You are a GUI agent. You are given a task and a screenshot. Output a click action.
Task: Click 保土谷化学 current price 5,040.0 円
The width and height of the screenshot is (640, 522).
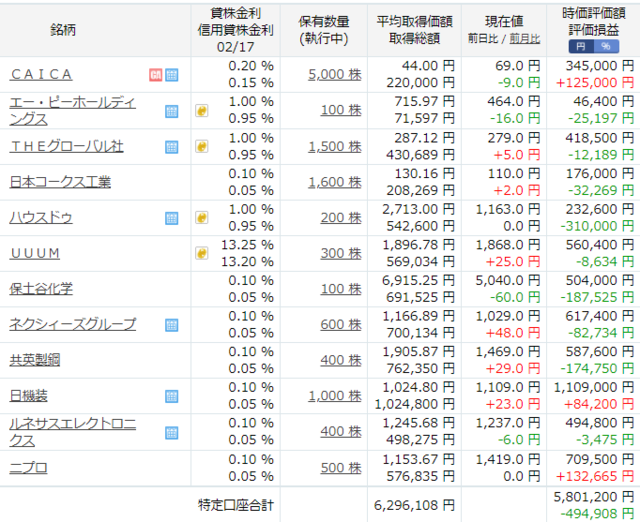click(508, 281)
